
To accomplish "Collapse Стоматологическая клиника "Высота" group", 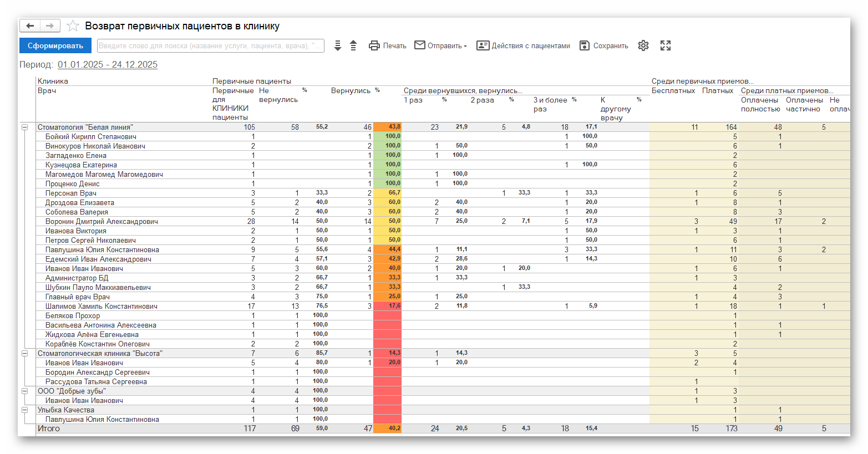I will pos(24,354).
